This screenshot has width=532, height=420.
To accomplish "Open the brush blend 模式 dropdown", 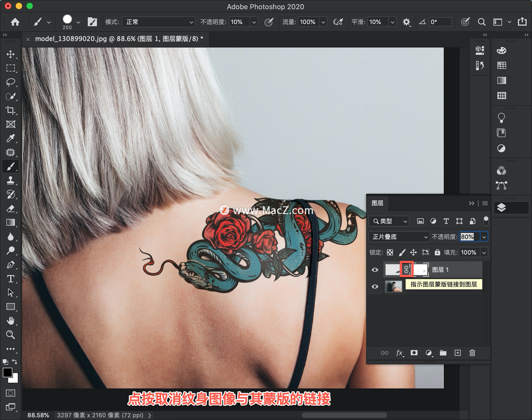I will point(158,22).
